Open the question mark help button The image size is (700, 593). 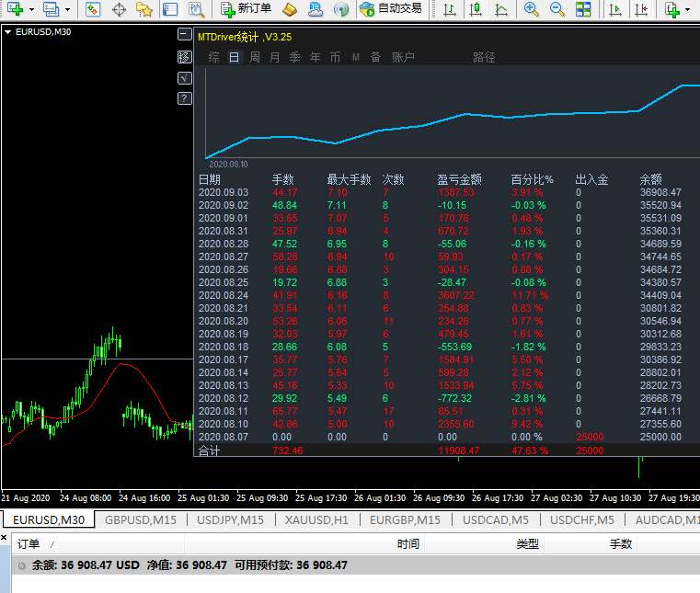coord(184,98)
